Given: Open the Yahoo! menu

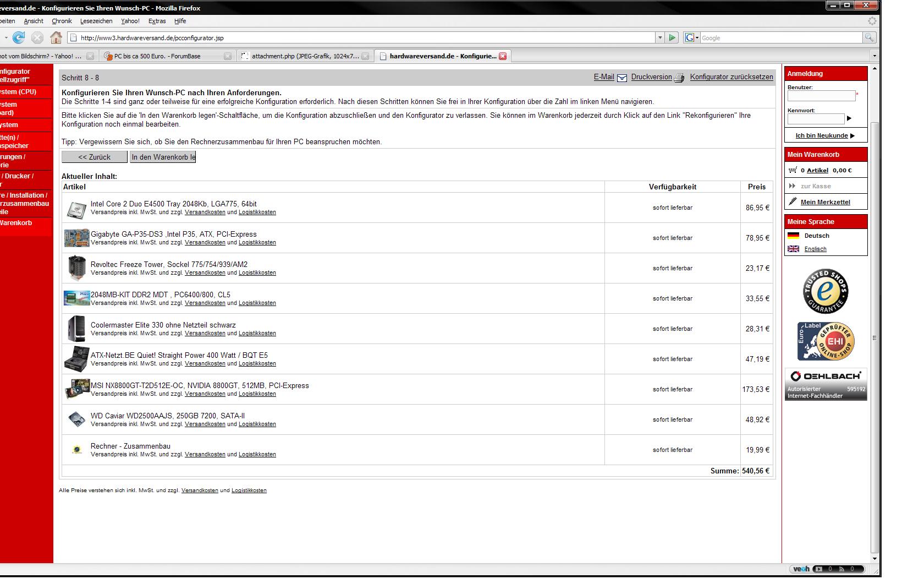Looking at the screenshot, I should click(130, 21).
